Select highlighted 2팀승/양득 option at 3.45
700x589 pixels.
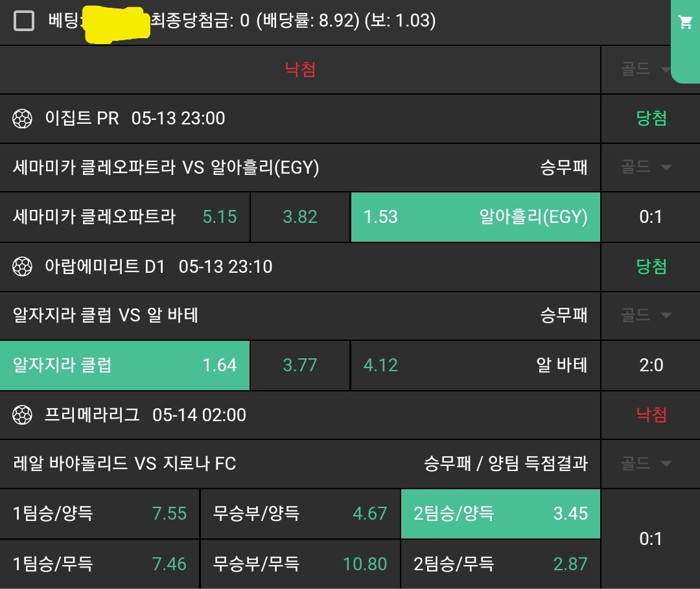coord(500,514)
